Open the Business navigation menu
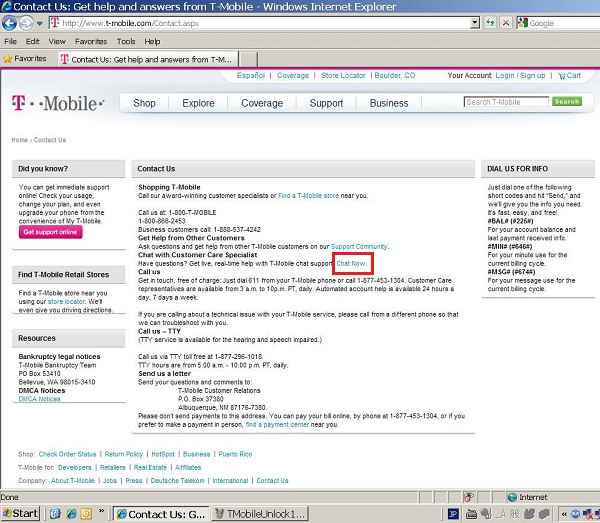 [x=389, y=103]
